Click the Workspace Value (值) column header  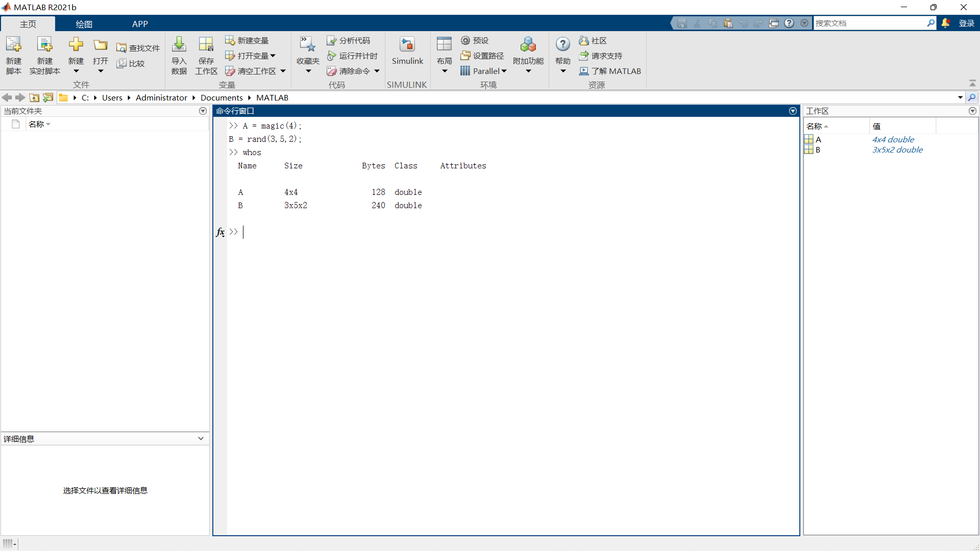click(x=902, y=126)
